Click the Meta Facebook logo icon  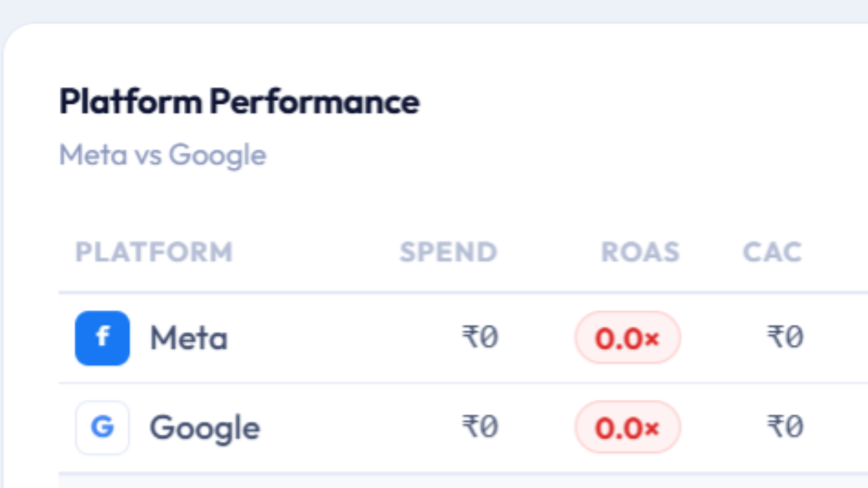tap(102, 338)
